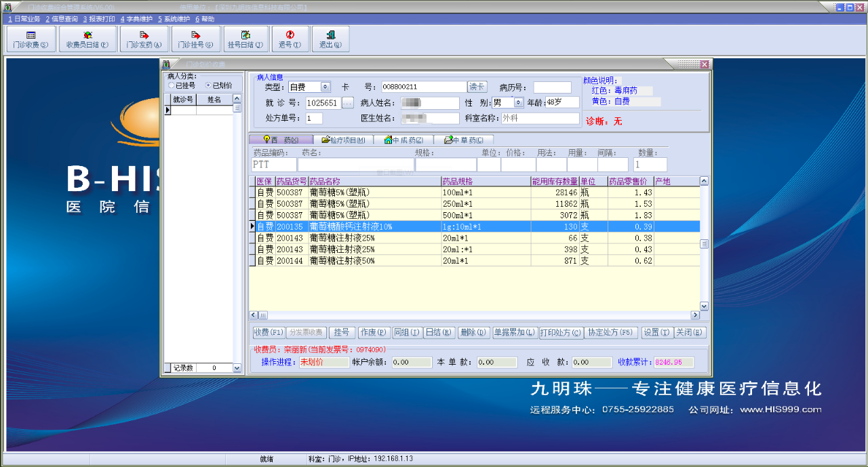
Task: Click the patient list scrollbar up arrow
Action: coord(237,99)
